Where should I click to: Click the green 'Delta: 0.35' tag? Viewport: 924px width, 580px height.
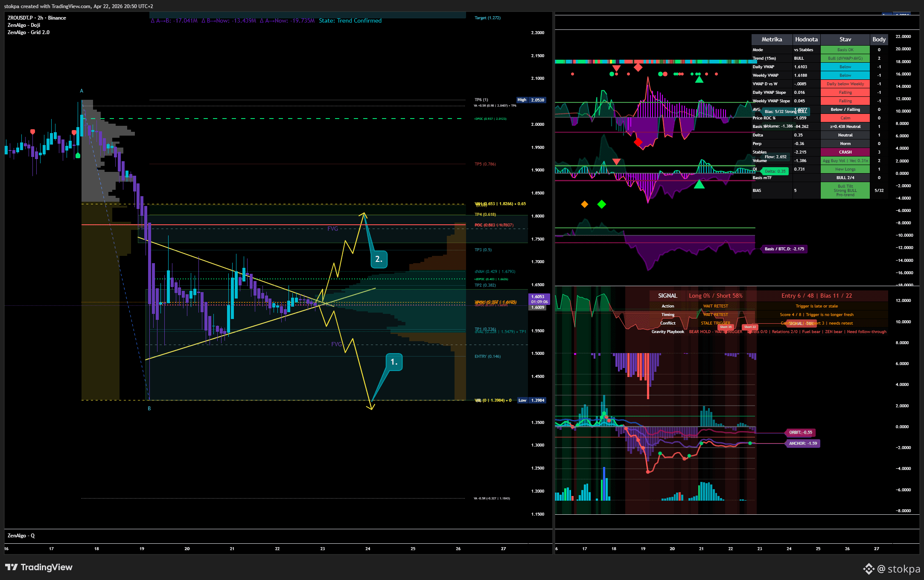click(x=775, y=171)
